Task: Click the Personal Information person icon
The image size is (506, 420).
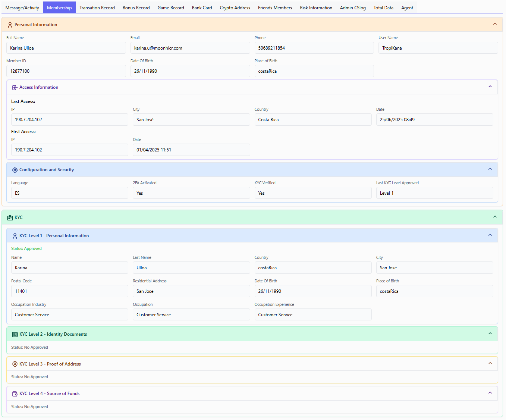Action: (x=10, y=25)
